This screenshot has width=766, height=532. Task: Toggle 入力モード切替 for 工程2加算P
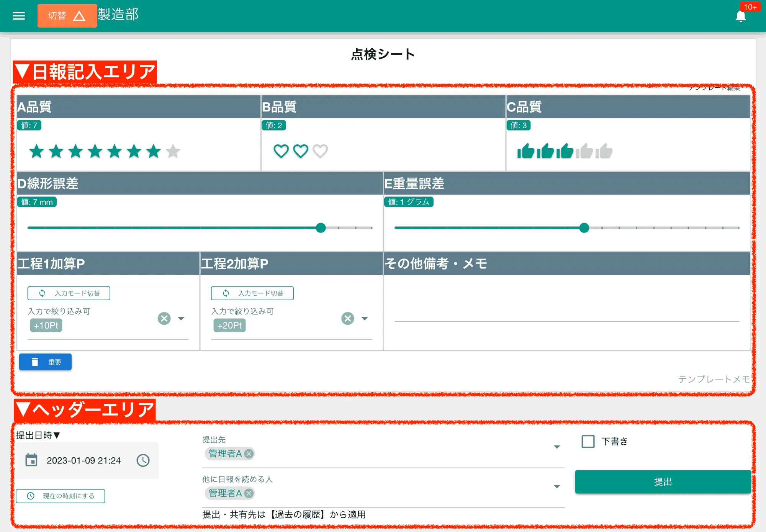pyautogui.click(x=252, y=293)
